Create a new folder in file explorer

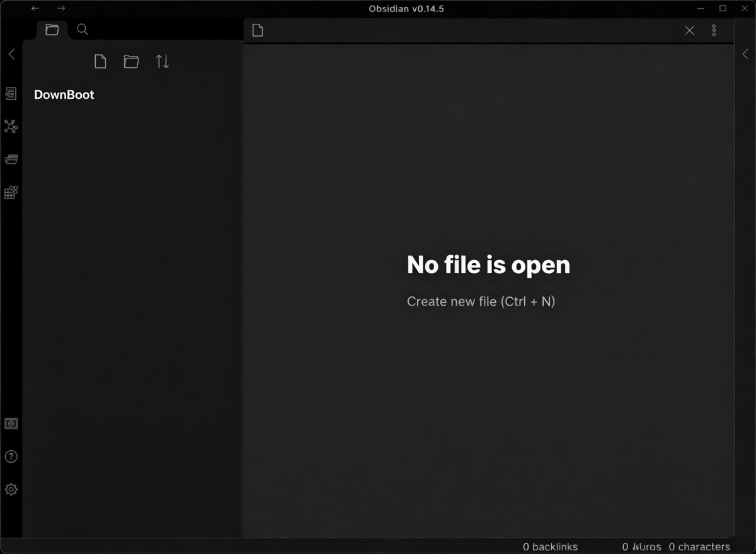pyautogui.click(x=131, y=61)
